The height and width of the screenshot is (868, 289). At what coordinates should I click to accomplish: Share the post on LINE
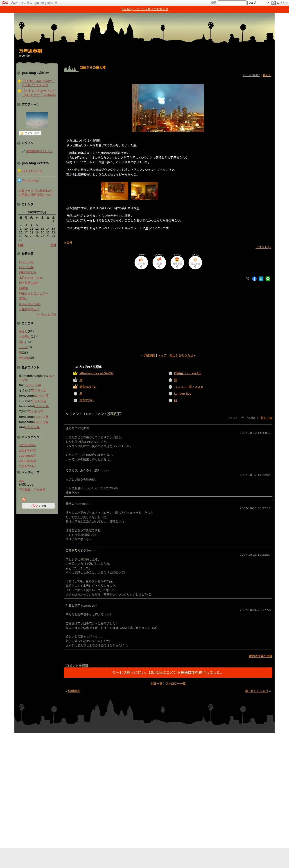(x=268, y=279)
